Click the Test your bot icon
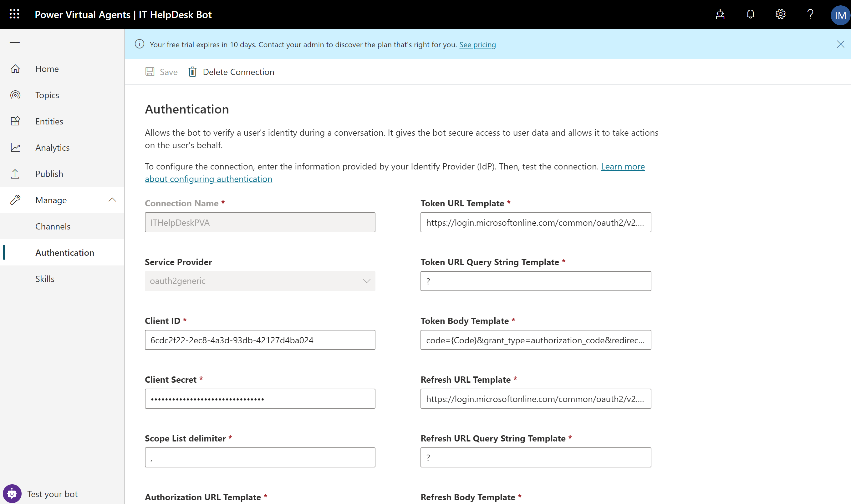The image size is (851, 504). pos(12,493)
